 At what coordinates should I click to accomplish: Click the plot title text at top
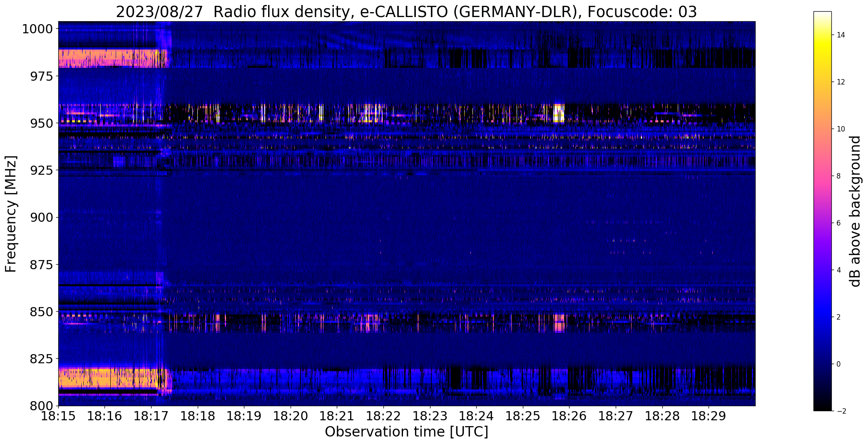[x=406, y=12]
